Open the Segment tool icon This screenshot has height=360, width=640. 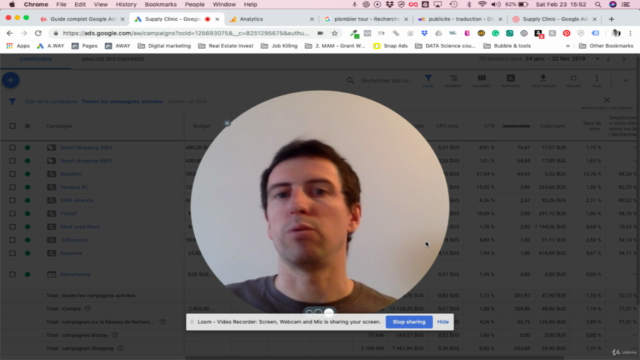pyautogui.click(x=453, y=80)
